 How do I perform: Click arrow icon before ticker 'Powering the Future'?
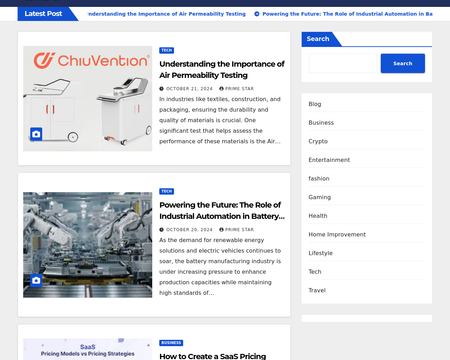click(257, 14)
